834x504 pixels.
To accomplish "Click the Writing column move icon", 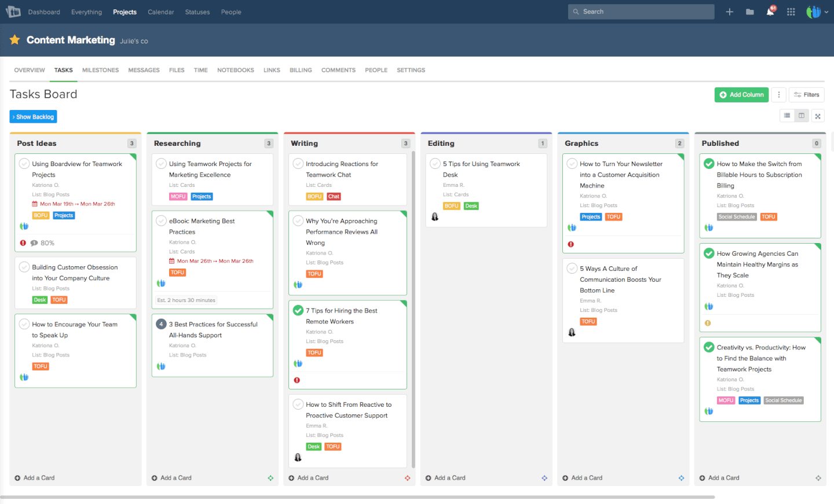I will (408, 478).
